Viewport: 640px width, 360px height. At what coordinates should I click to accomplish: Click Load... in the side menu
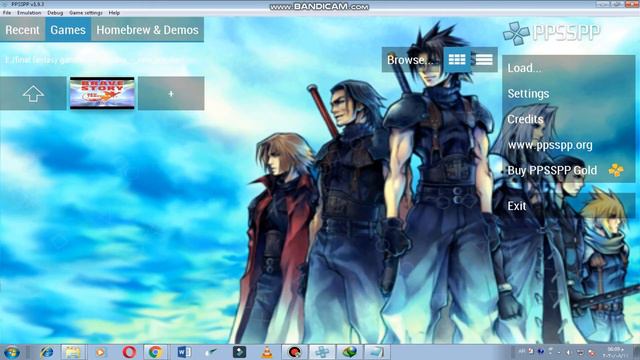pyautogui.click(x=569, y=68)
